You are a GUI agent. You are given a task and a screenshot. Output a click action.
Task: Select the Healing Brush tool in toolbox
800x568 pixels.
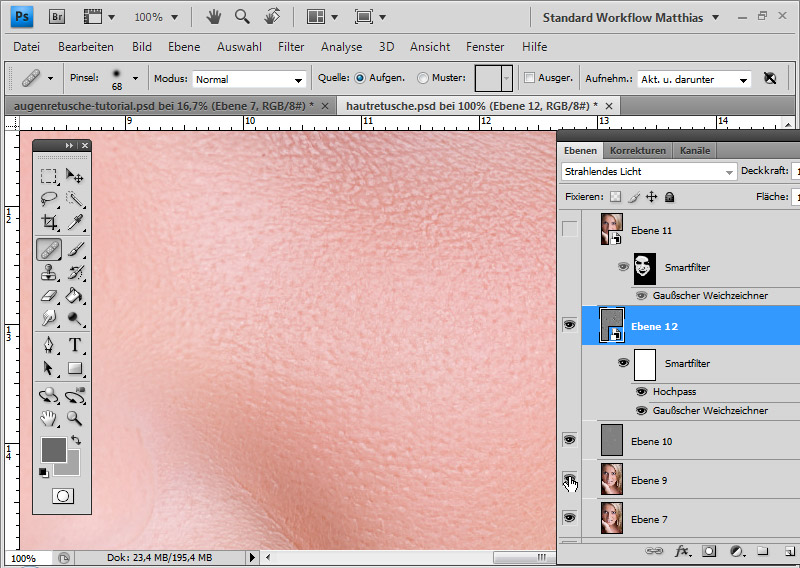click(x=49, y=250)
